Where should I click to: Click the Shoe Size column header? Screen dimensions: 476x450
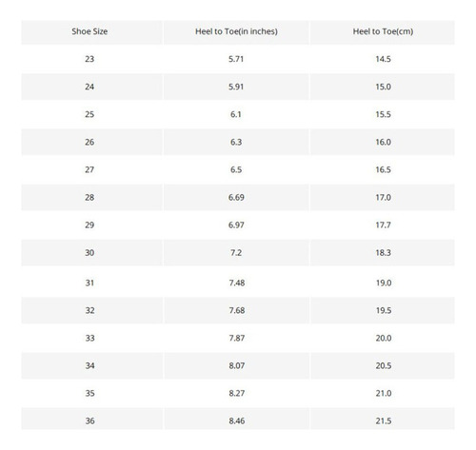[89, 31]
